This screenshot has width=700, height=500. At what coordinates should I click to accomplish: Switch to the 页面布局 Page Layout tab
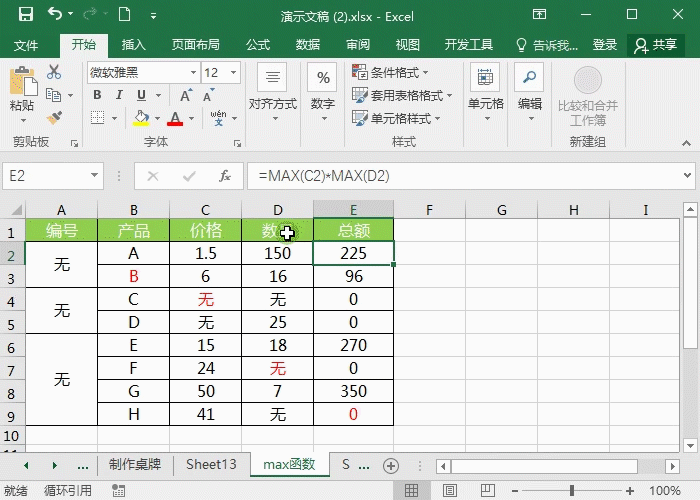[196, 45]
